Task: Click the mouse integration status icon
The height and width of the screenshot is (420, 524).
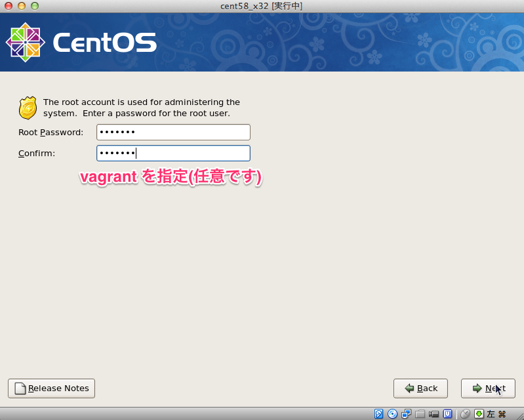Action: [465, 413]
